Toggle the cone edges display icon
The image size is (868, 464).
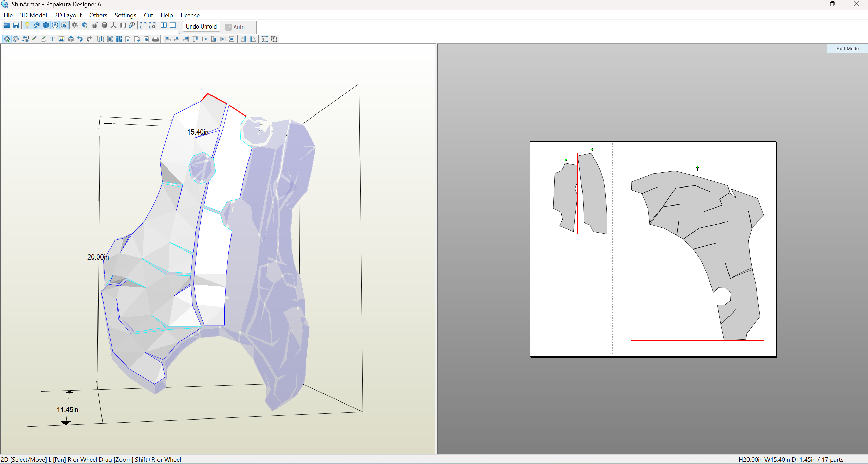coord(64,25)
